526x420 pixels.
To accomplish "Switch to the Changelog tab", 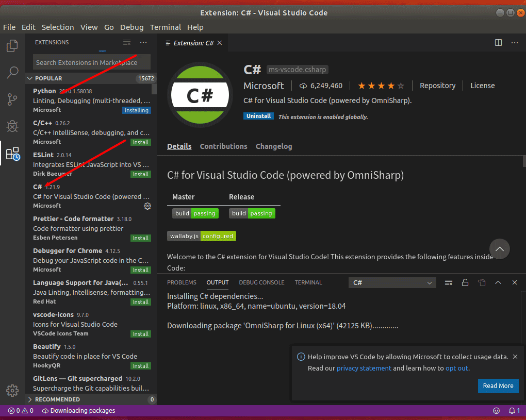I will tap(274, 146).
